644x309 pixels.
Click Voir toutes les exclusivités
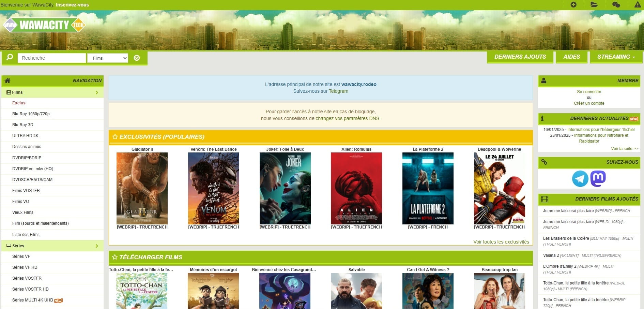click(x=501, y=242)
